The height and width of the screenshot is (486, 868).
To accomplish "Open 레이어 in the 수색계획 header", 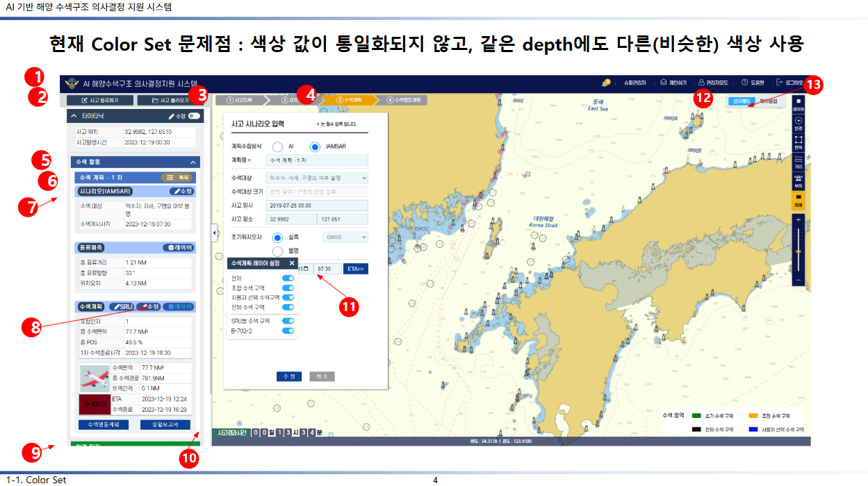I will tap(179, 306).
